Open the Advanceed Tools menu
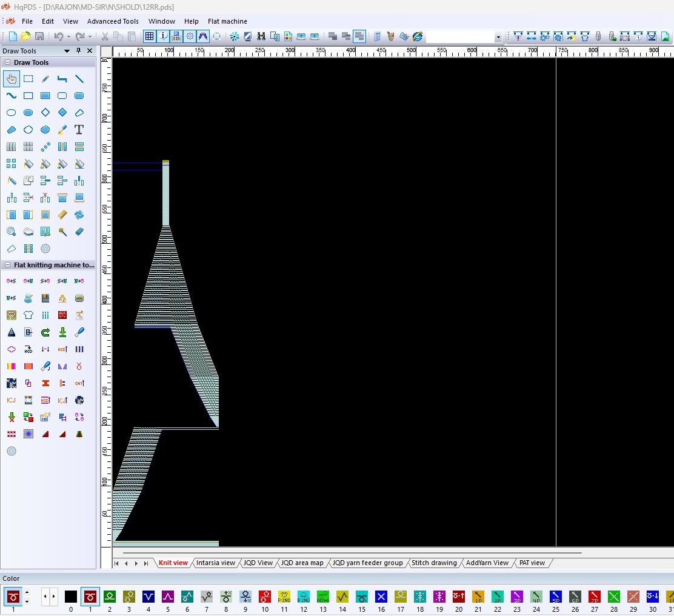Image resolution: width=674 pixels, height=616 pixels. point(113,21)
